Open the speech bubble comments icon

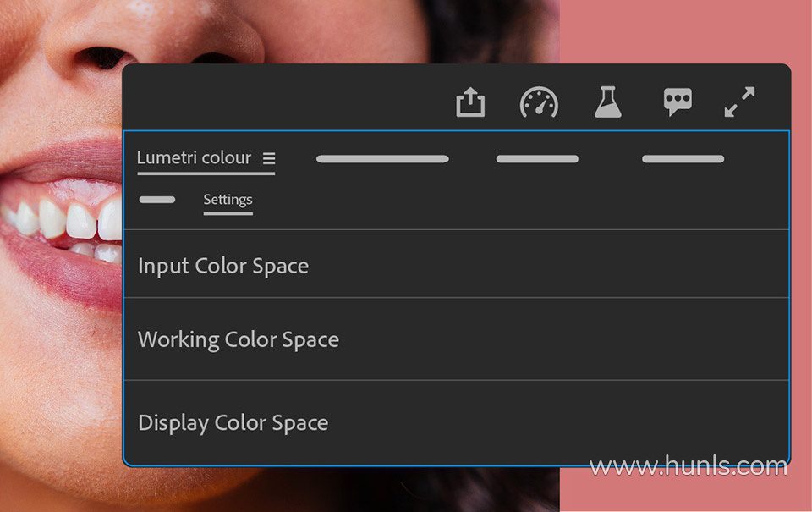click(x=678, y=102)
